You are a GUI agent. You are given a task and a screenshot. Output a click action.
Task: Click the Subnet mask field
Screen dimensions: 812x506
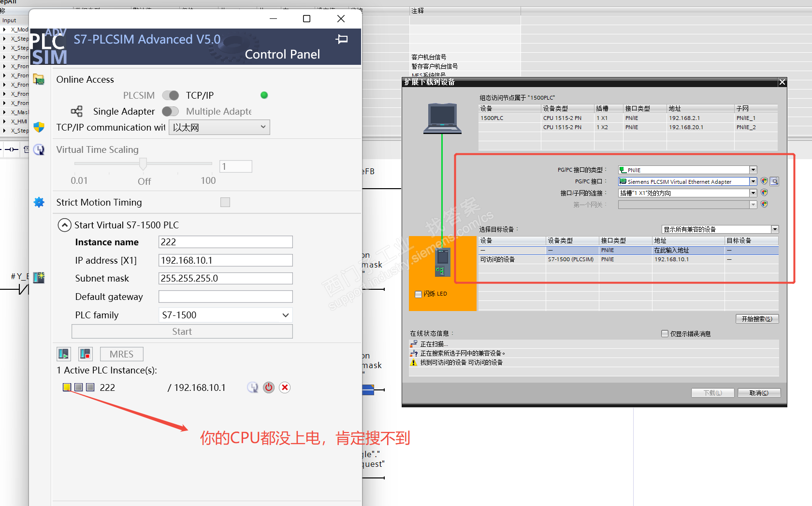(226, 278)
